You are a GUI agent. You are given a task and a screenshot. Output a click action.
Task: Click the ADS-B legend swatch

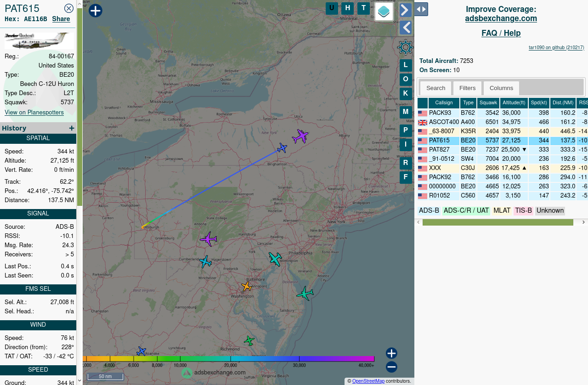pos(429,211)
